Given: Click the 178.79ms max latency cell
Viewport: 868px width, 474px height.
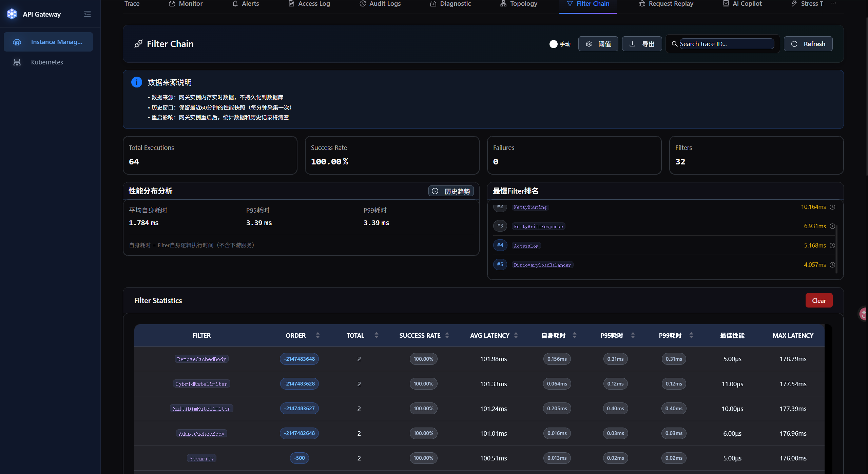Looking at the screenshot, I should [x=793, y=359].
